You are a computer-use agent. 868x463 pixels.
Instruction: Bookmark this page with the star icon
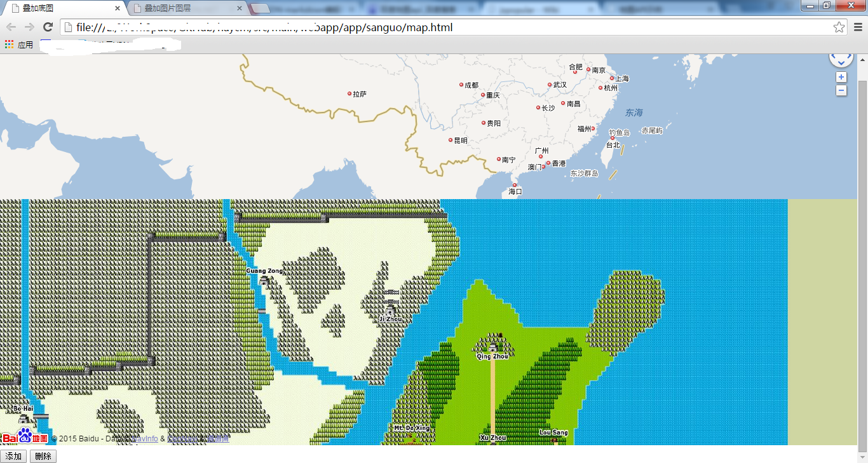coord(839,27)
